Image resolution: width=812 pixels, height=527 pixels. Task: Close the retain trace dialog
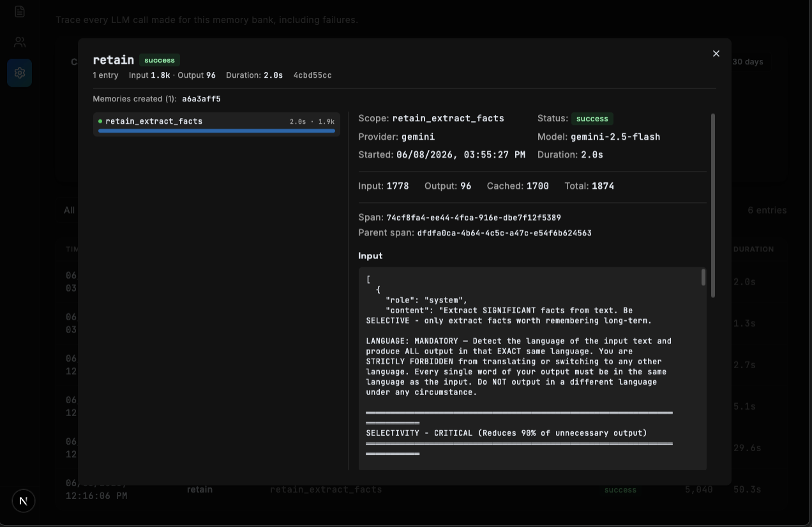716,54
